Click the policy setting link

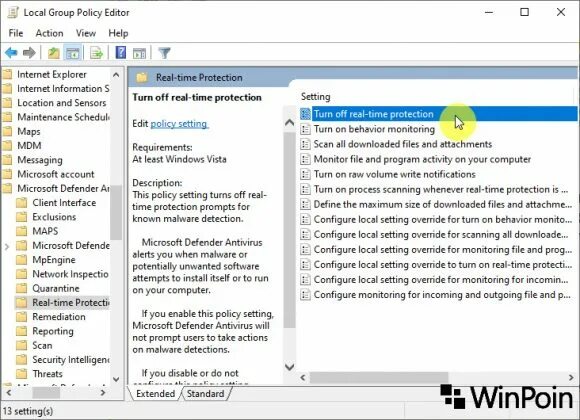click(x=179, y=124)
